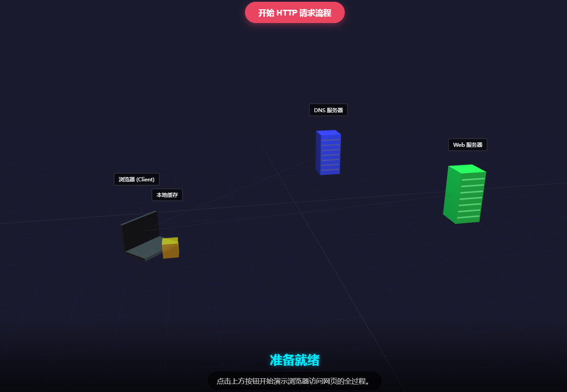Viewport: 567px width, 392px height.
Task: Click the laptop representing 浏览器 (Client)
Action: coord(142,235)
